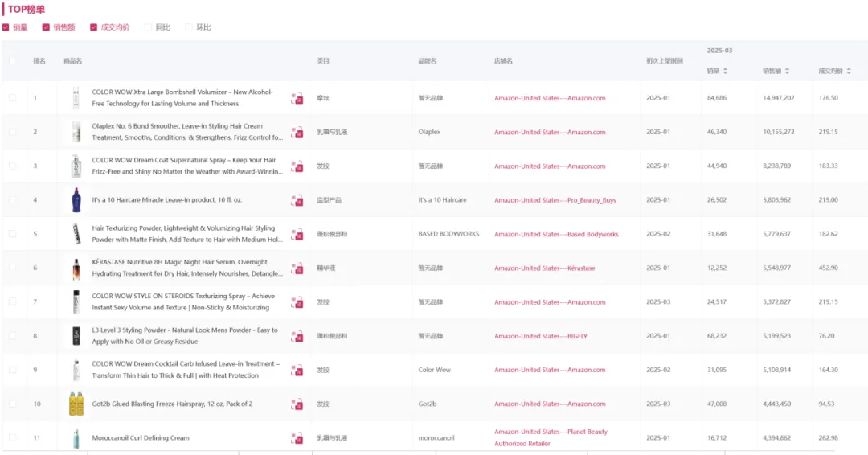The height and width of the screenshot is (455, 868).
Task: Click the pink icon in Olaplex No. 6 row
Action: coord(297,132)
